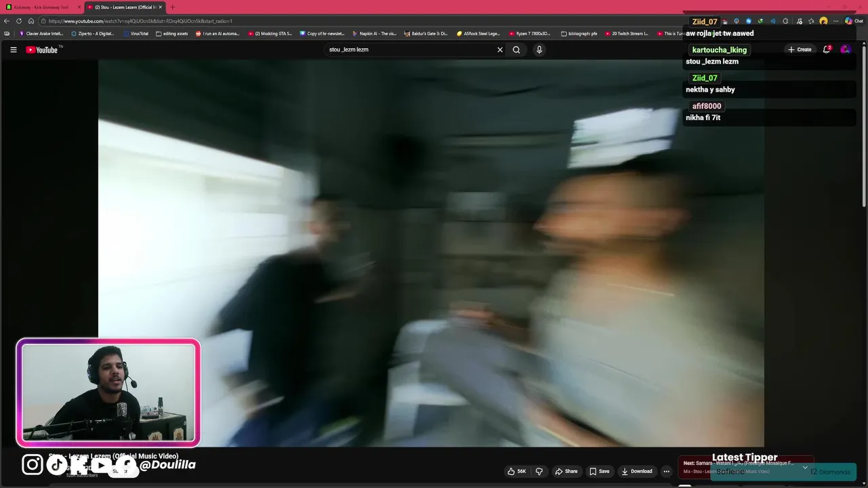Open the ASRock Steel Lege... bookmark
This screenshot has width=868, height=488.
(478, 33)
